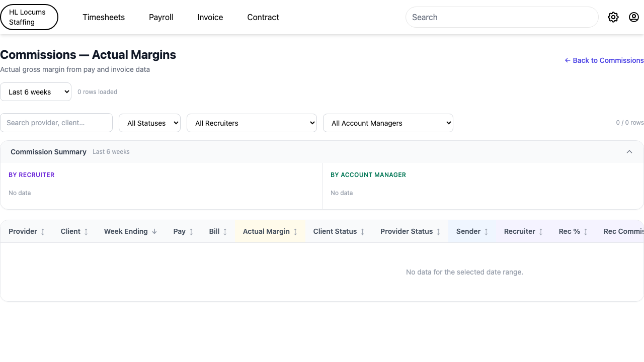
Task: Go Back to Commissions link
Action: (x=604, y=60)
